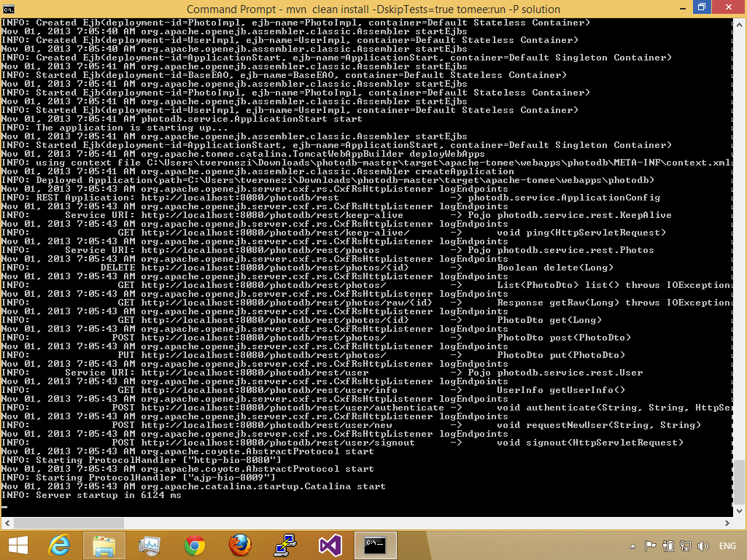This screenshot has width=747, height=560.
Task: Launch Google Chrome from the taskbar
Action: [194, 545]
